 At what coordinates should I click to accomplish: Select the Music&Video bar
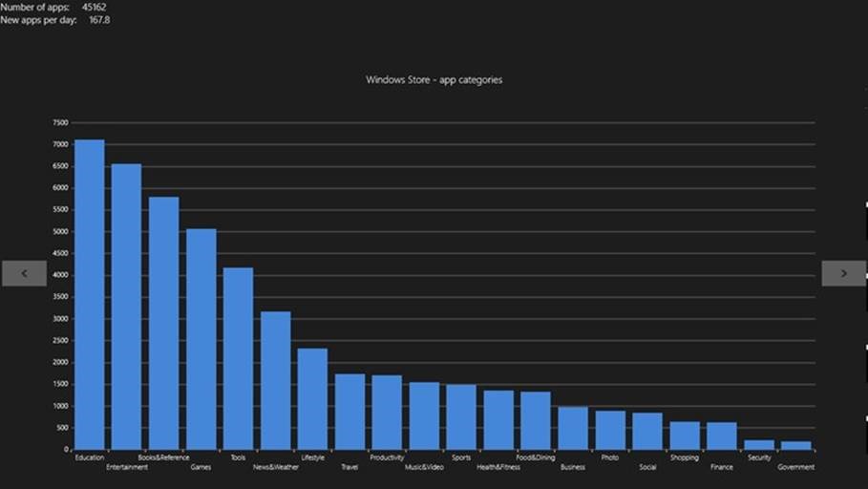424,415
